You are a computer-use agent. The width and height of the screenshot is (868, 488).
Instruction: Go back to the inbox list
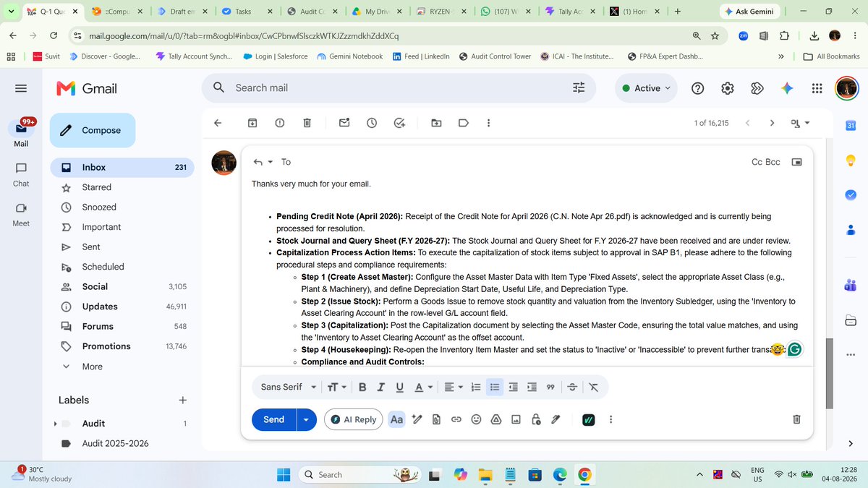coord(217,123)
